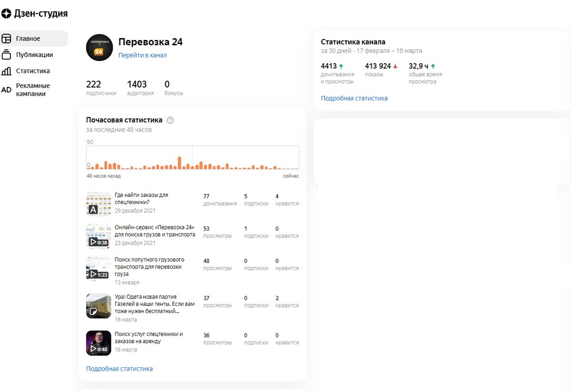Open Подробная статистика link below publications list
Screen dimensions: 571x392
click(x=119, y=369)
